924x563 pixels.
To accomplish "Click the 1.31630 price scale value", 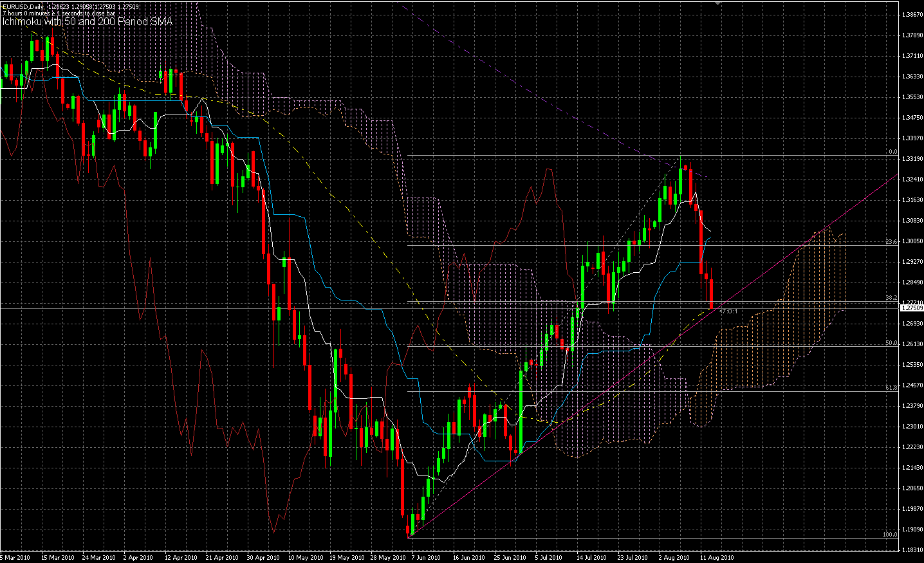I will pos(913,200).
